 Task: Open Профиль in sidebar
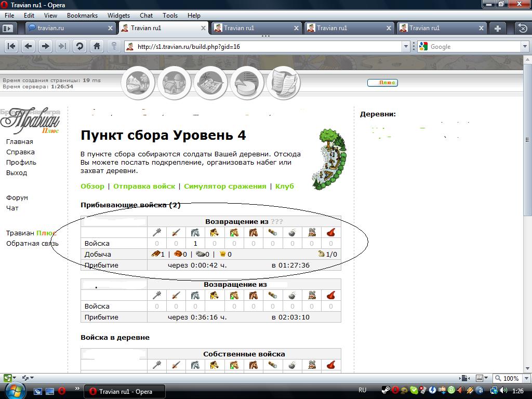21,162
